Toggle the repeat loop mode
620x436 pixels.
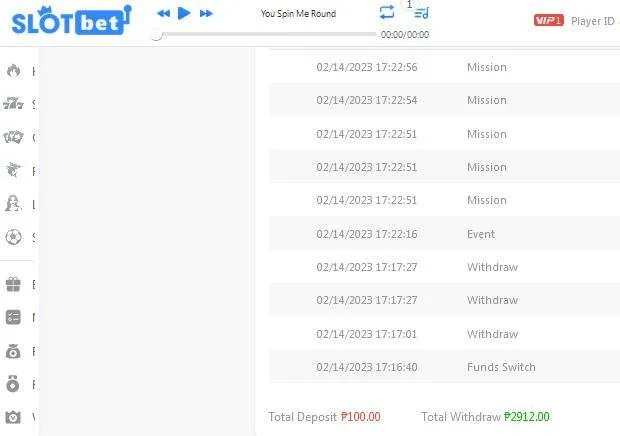[x=387, y=12]
